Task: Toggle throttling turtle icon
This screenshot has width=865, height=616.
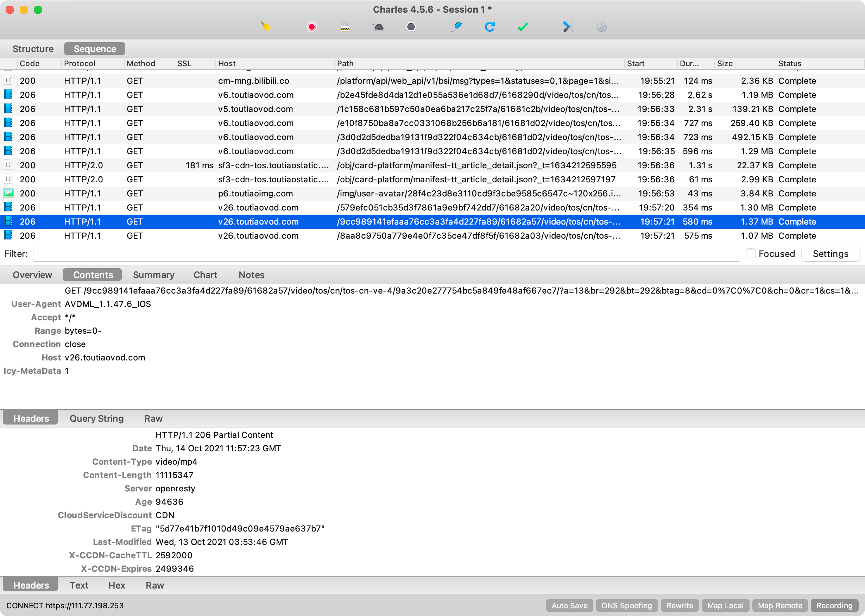Action: tap(378, 27)
